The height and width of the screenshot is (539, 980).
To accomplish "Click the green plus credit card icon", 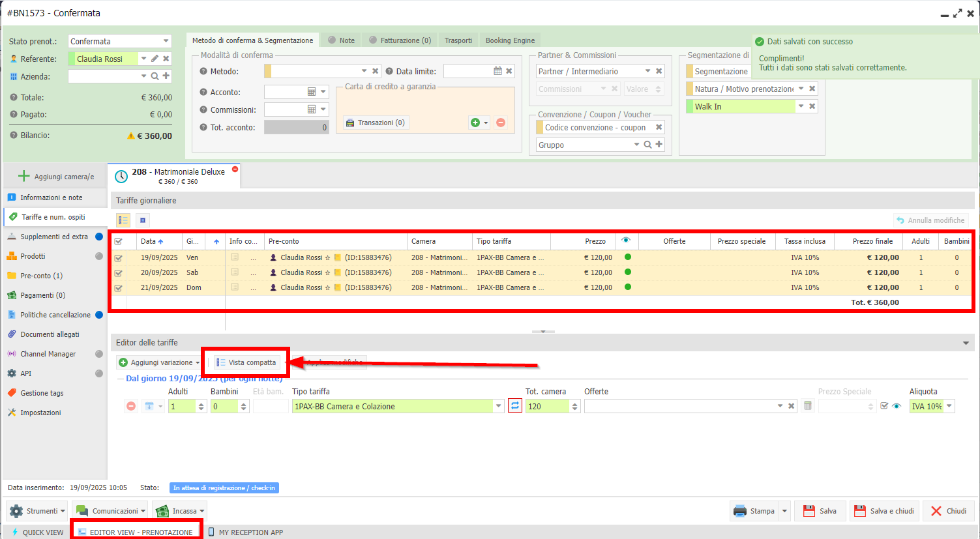I will tap(475, 123).
